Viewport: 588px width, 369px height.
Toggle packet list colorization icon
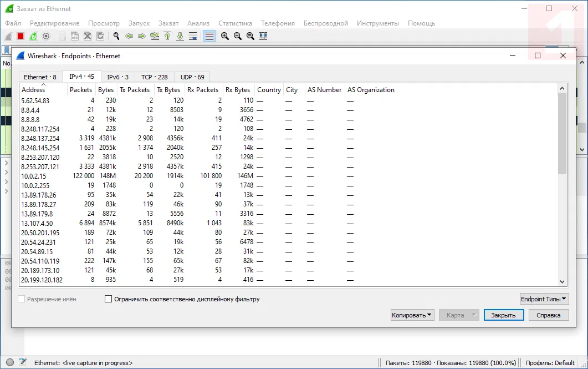pyautogui.click(x=209, y=36)
